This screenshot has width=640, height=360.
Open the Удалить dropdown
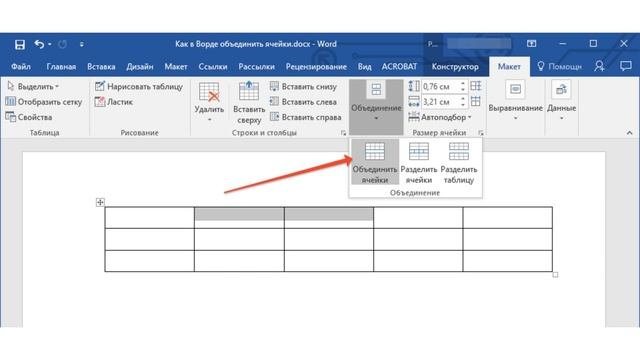point(209,102)
